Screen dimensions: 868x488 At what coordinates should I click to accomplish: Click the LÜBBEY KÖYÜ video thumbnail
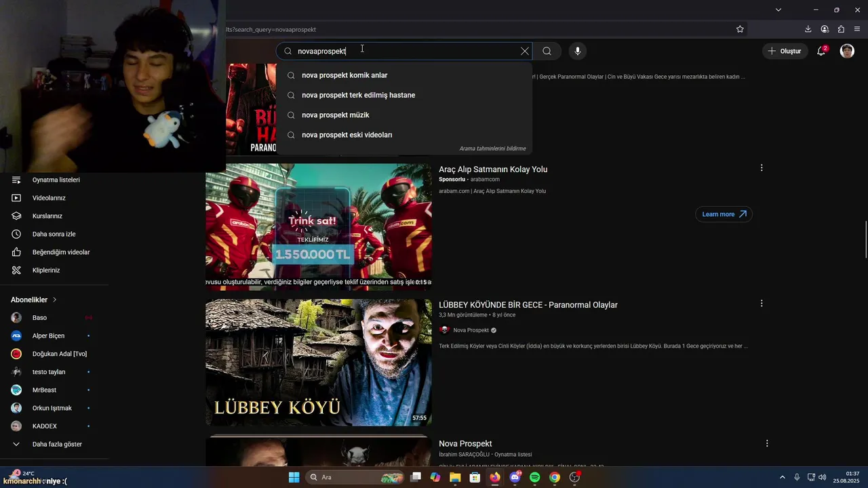pyautogui.click(x=319, y=363)
